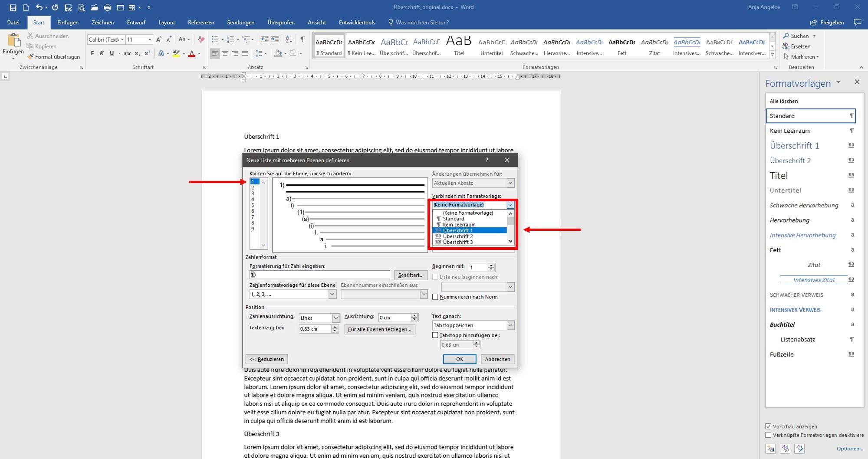Increase font size icon
This screenshot has width=868, height=459.
click(x=159, y=39)
